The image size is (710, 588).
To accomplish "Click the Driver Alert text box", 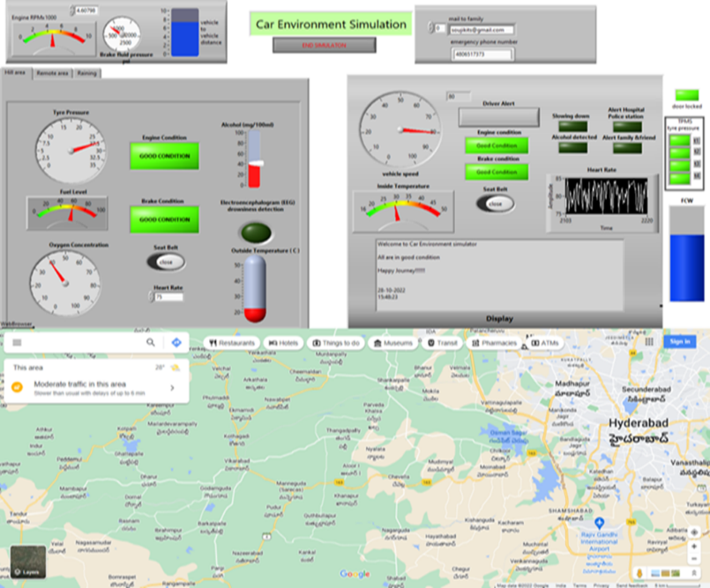I will pos(498,117).
